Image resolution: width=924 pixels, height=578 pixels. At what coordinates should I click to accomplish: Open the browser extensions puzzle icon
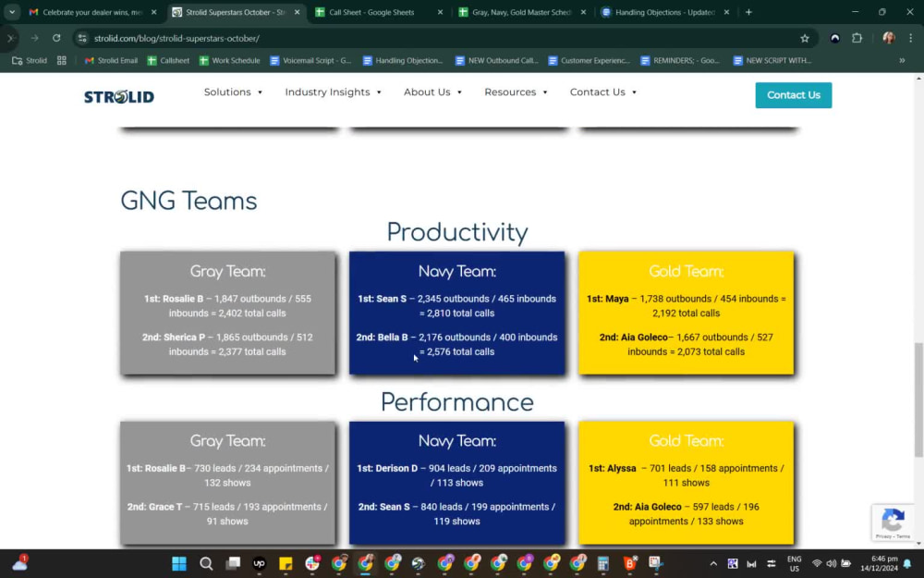coord(857,38)
